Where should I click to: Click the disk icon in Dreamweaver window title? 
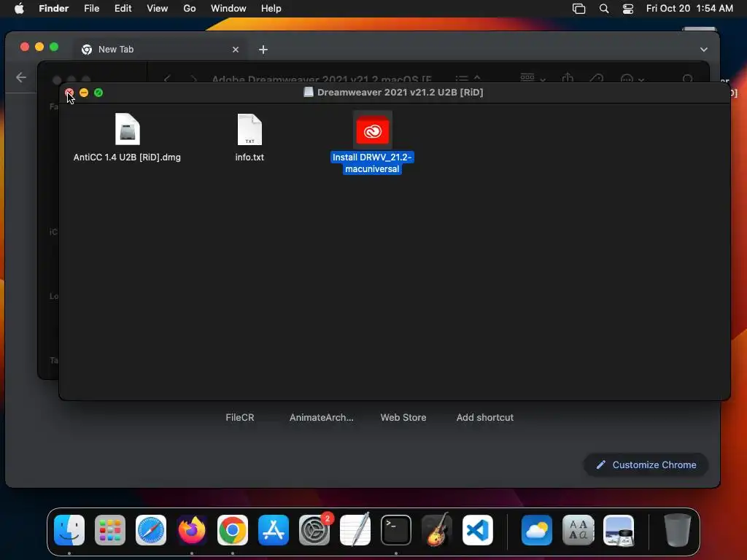pyautogui.click(x=309, y=92)
